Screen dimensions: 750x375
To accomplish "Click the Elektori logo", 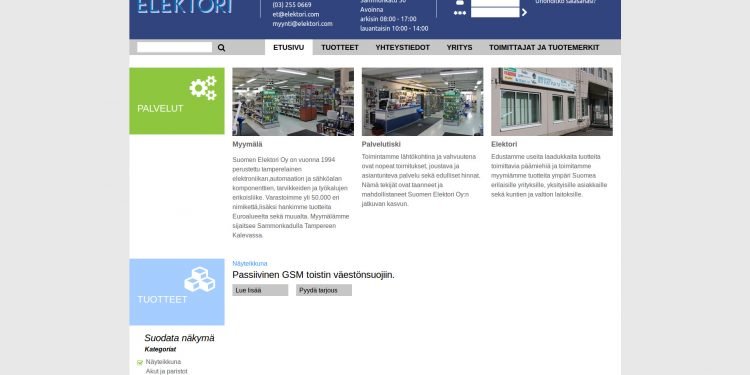I will tap(185, 7).
